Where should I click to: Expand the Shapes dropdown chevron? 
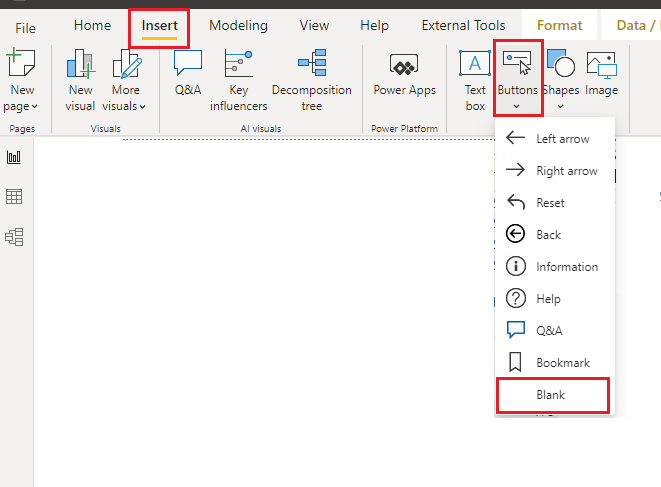click(x=561, y=107)
